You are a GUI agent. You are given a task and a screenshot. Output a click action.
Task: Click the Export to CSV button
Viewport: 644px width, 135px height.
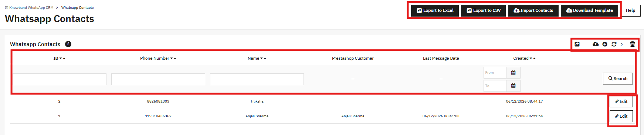[484, 10]
